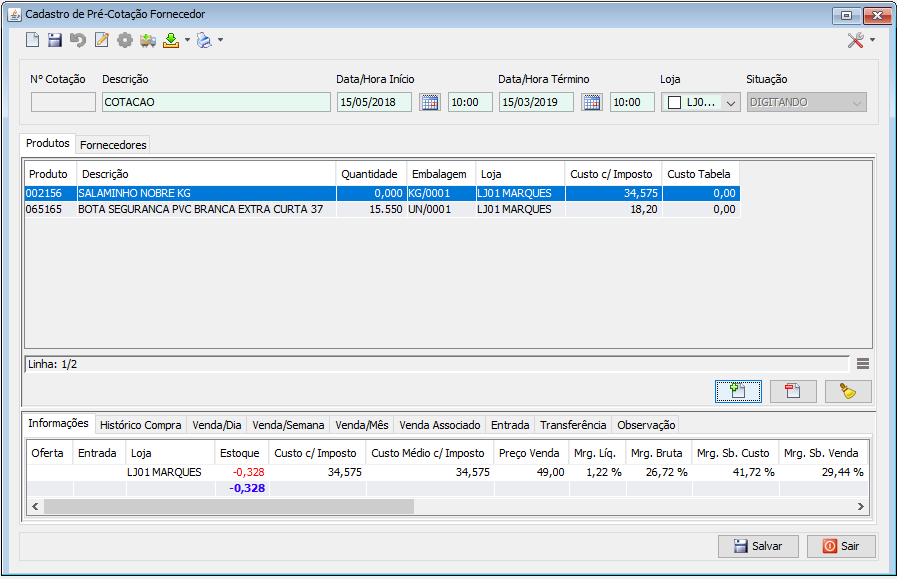897x579 pixels.
Task: Open the table options menu icon beside Linha
Action: 863,363
